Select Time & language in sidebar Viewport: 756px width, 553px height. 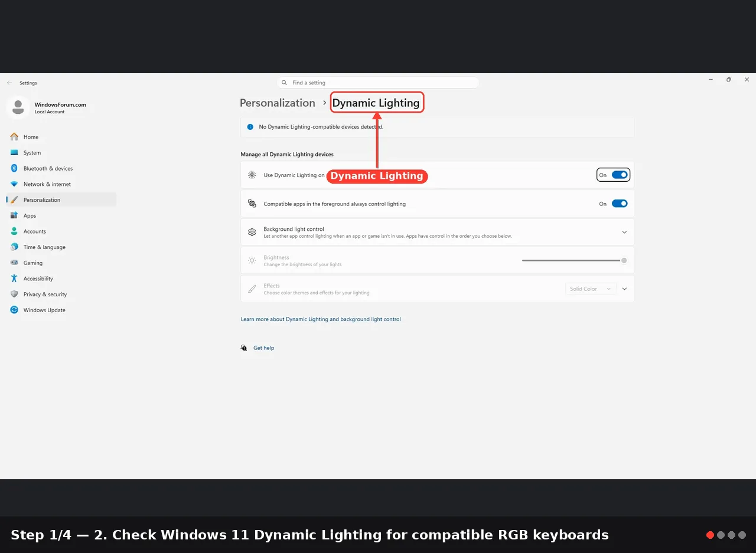[x=61, y=247]
